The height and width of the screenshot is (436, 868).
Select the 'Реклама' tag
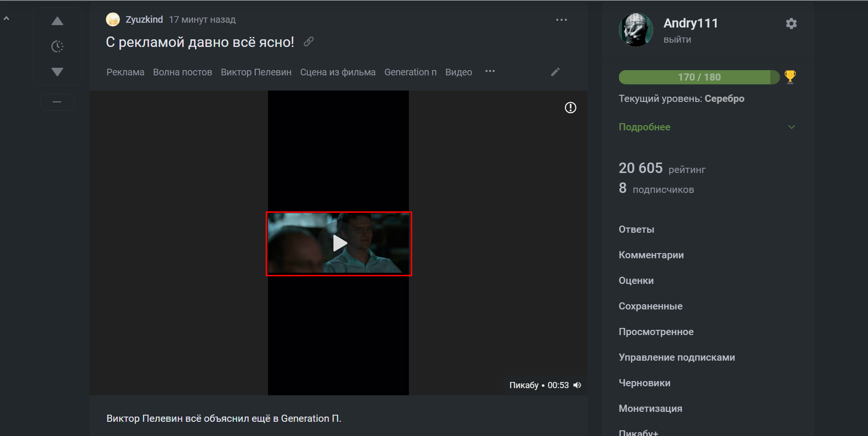point(125,72)
